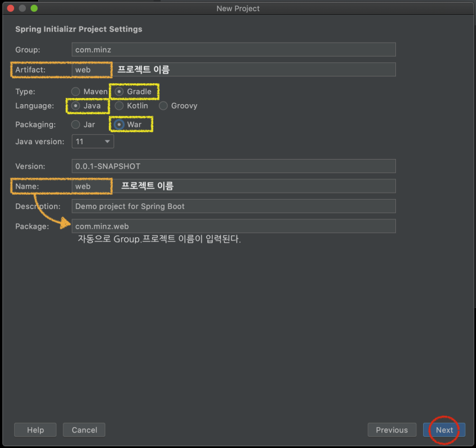476x448 pixels.
Task: Open the Java version dropdown
Action: pyautogui.click(x=92, y=142)
